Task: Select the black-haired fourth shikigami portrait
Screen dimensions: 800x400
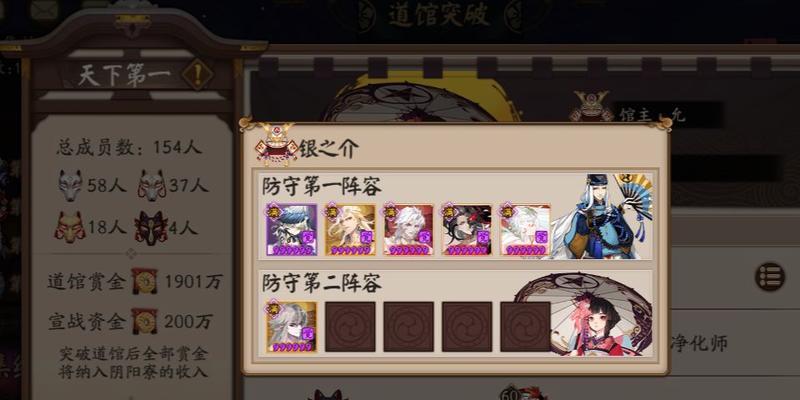Action: 466,230
